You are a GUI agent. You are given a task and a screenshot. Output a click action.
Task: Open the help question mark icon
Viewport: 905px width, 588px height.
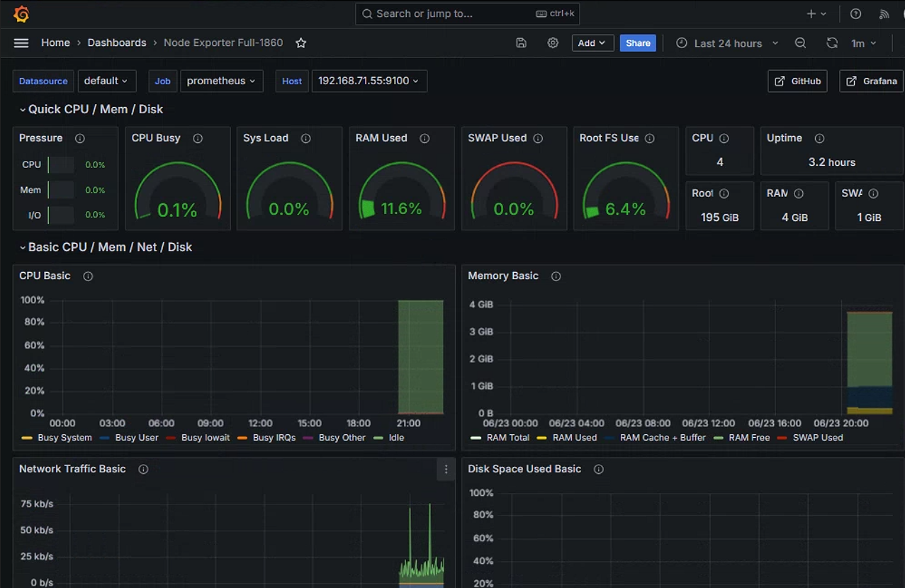[856, 14]
